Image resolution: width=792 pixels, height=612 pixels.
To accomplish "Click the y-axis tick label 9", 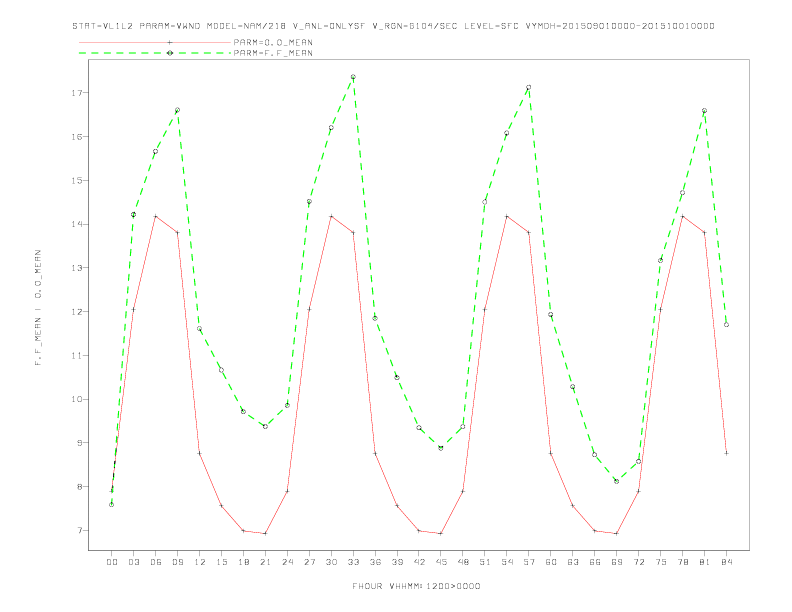I will point(80,443).
